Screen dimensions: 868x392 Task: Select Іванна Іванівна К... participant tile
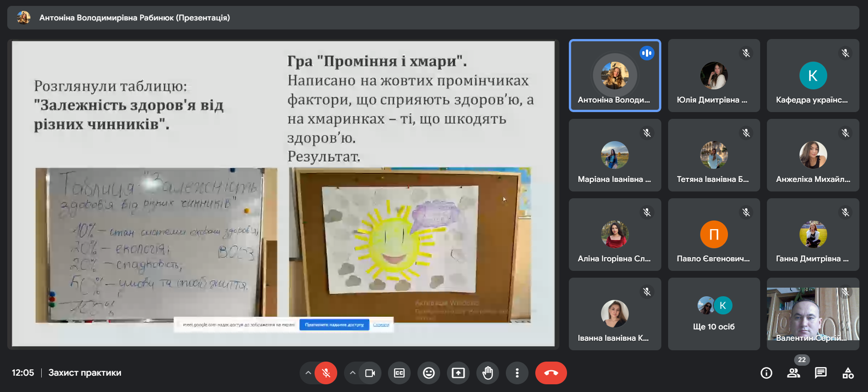click(x=615, y=314)
